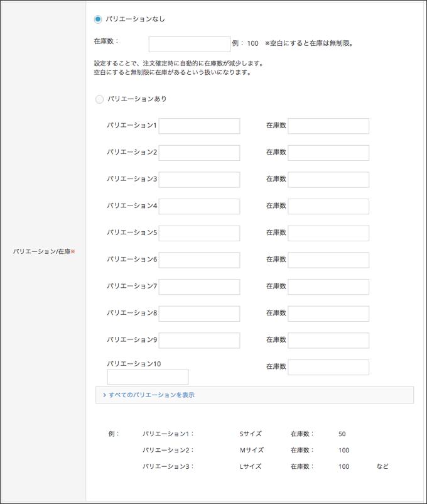
Task: Click the text 設定することで、注文確定時に自動的に在庫数が減少します
Action: (x=178, y=63)
